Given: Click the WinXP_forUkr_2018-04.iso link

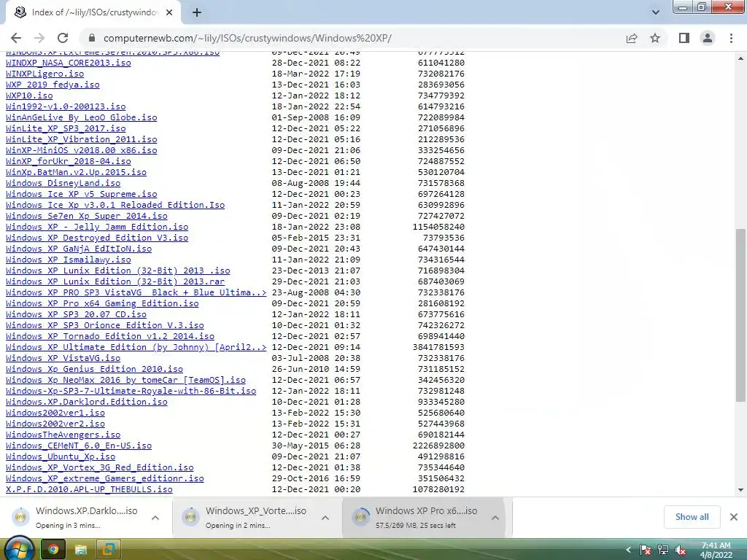Looking at the screenshot, I should pos(68,161).
